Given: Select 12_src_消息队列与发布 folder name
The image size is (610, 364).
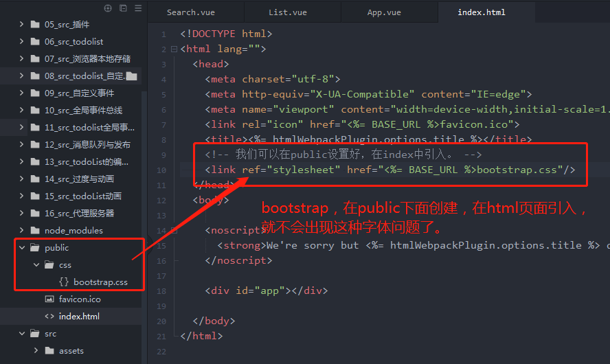Looking at the screenshot, I should pos(87,145).
